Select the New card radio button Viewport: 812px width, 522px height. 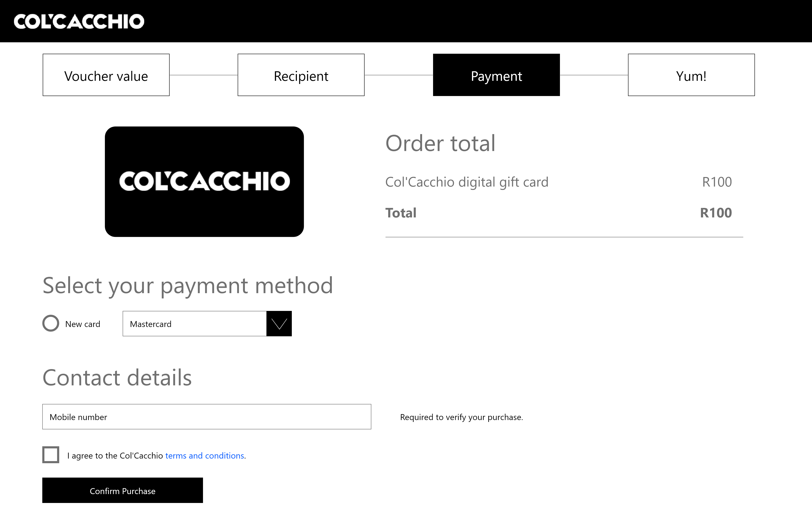[x=51, y=323]
